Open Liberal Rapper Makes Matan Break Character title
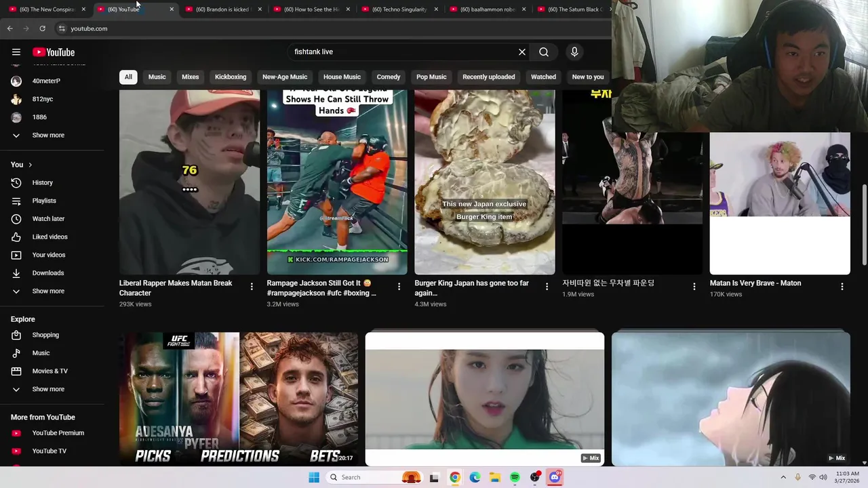Screen dimensions: 868x488 click(x=176, y=288)
